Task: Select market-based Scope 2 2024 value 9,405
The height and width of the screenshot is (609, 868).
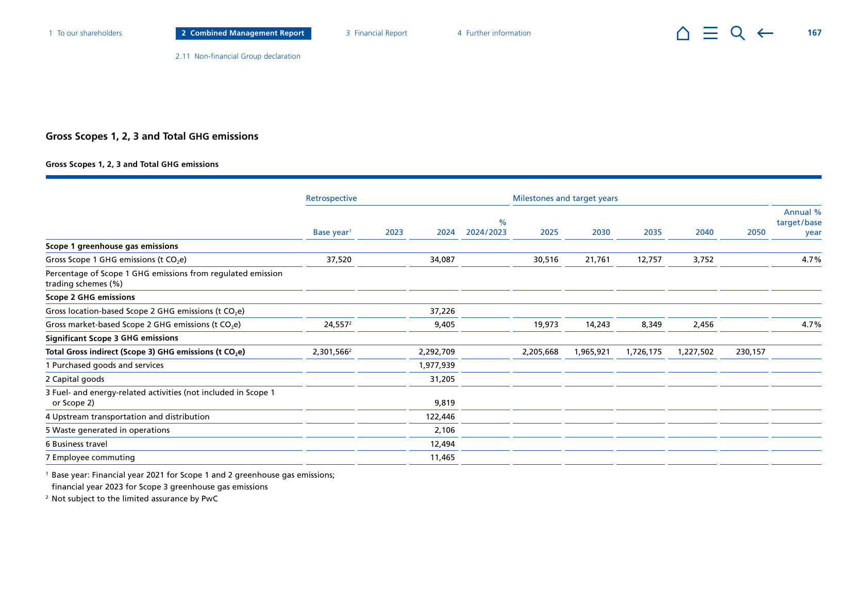Action: coord(445,325)
